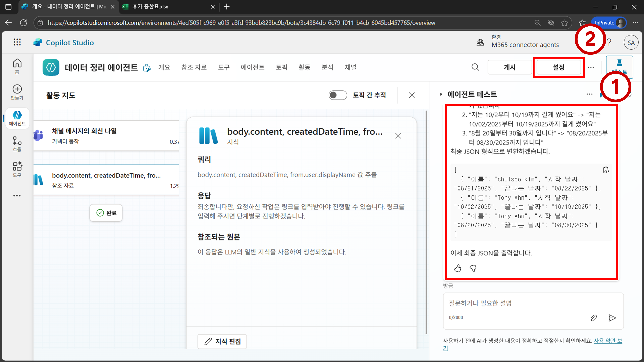Open the 사용 약관 보기 link
Screen dimensions: 644x362
(608, 341)
